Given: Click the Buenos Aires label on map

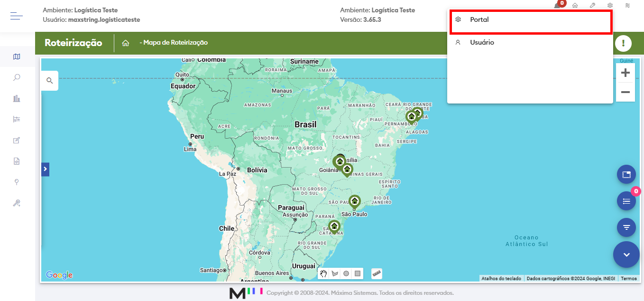Looking at the screenshot, I should click(x=272, y=273).
